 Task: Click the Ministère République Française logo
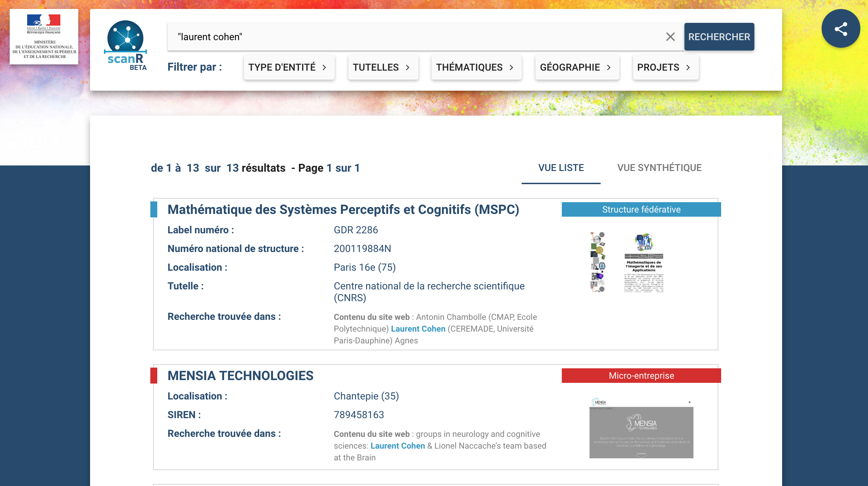44,37
